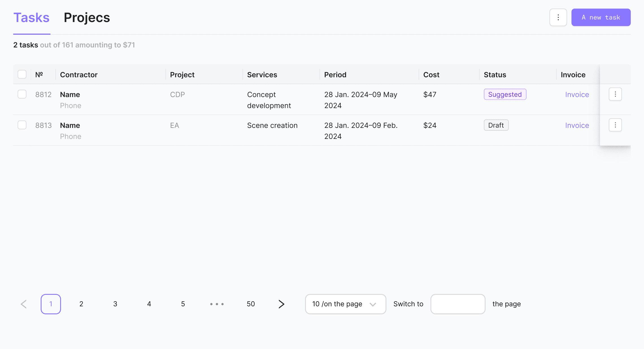Select the Tasks tab
This screenshot has width=644, height=349.
(31, 18)
